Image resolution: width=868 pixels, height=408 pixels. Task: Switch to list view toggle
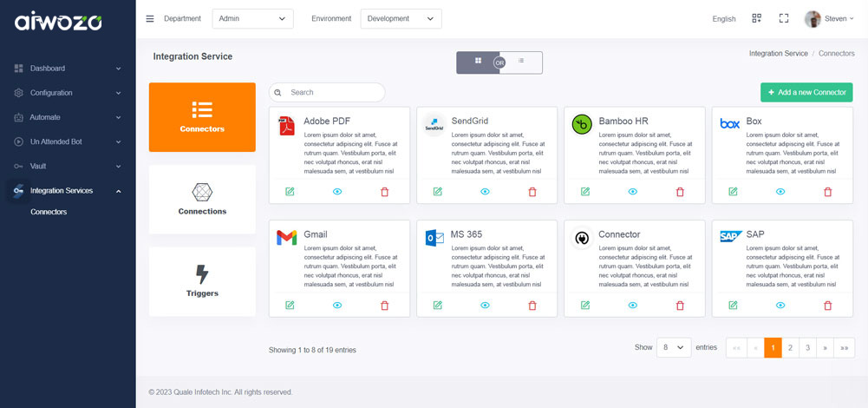coord(522,62)
